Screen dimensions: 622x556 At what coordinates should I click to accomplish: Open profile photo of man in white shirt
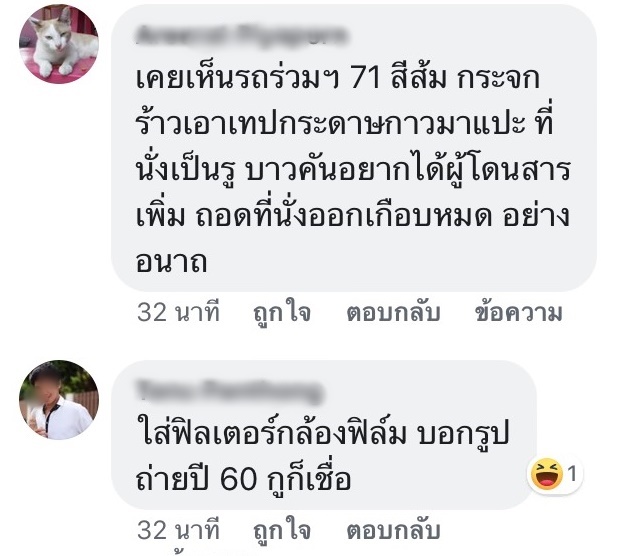[x=59, y=399]
